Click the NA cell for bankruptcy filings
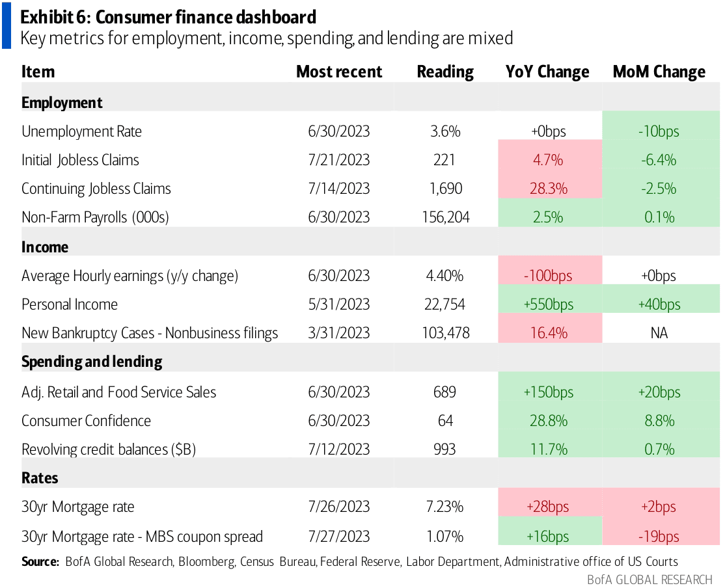725x588 pixels. click(659, 333)
